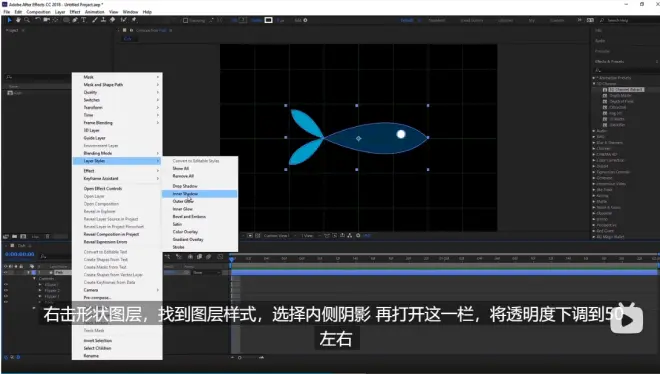Select the Brush tool
Image resolution: width=660 pixels, height=374 pixels.
pos(95,20)
